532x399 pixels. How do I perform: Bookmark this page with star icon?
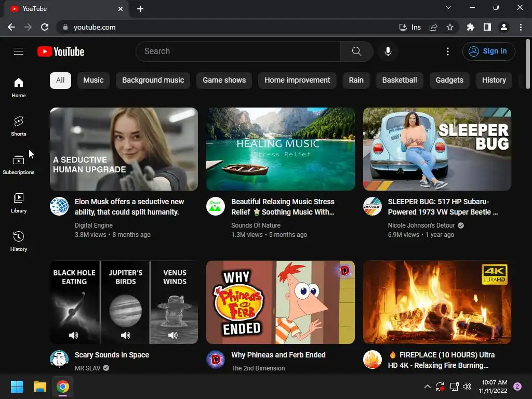450,27
